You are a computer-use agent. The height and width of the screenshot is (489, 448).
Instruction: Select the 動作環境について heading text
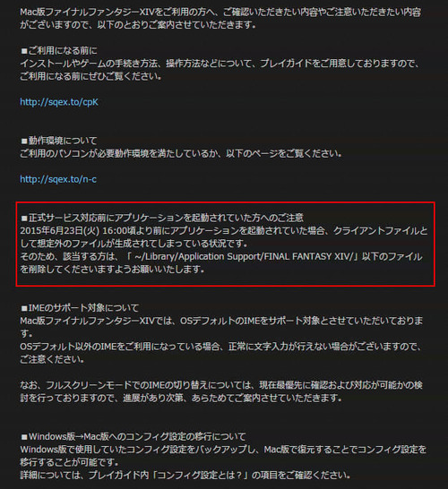point(63,141)
